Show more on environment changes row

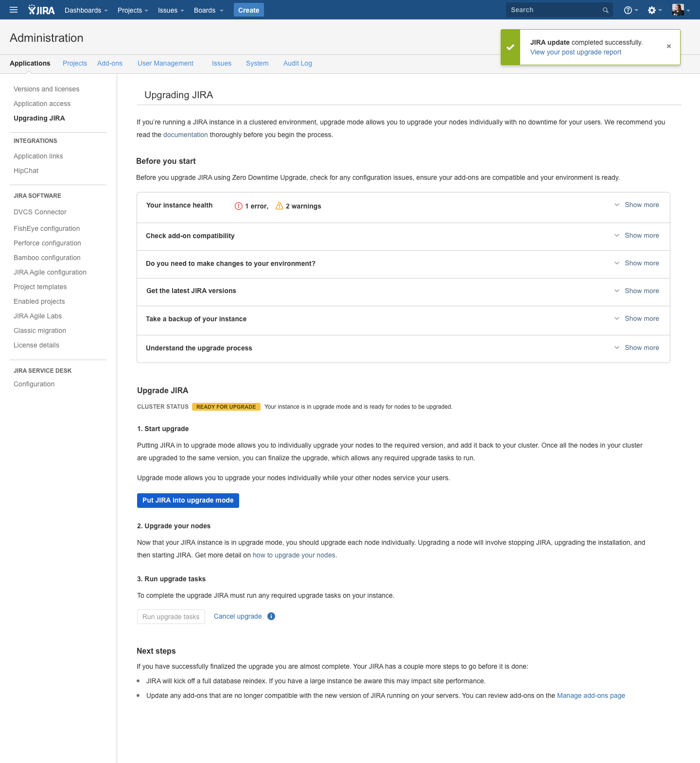point(637,263)
